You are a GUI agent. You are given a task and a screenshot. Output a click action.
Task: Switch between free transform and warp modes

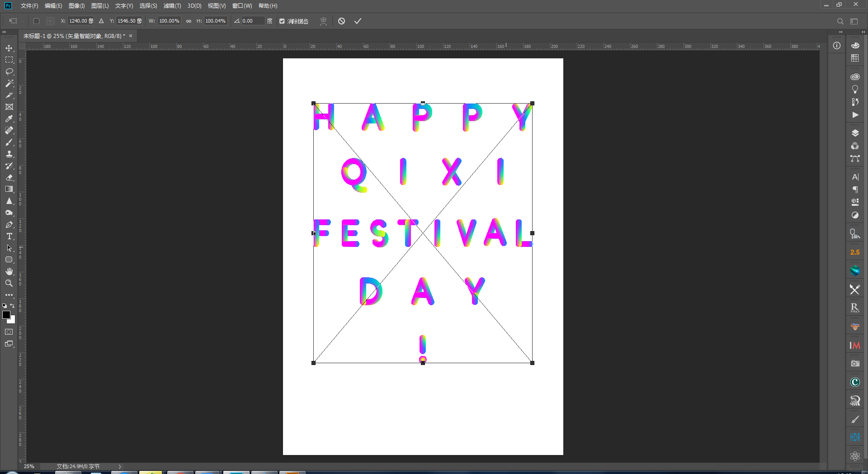pos(323,21)
